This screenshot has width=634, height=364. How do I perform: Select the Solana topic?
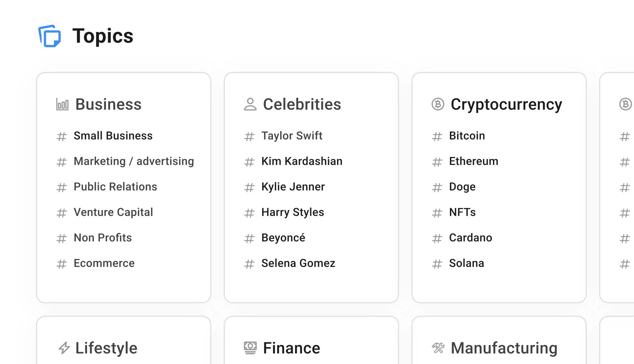click(466, 263)
